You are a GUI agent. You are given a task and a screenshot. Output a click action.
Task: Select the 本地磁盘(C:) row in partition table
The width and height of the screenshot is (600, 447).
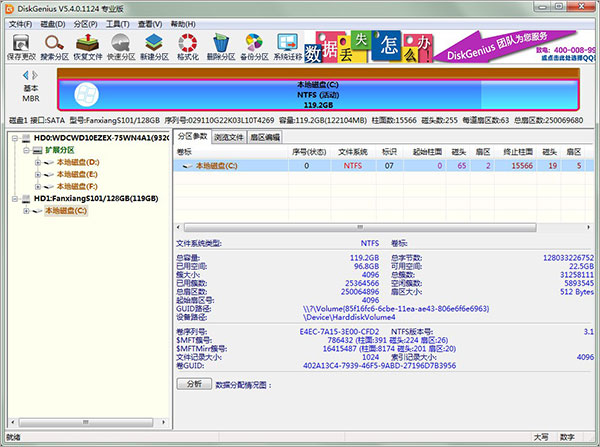point(216,165)
